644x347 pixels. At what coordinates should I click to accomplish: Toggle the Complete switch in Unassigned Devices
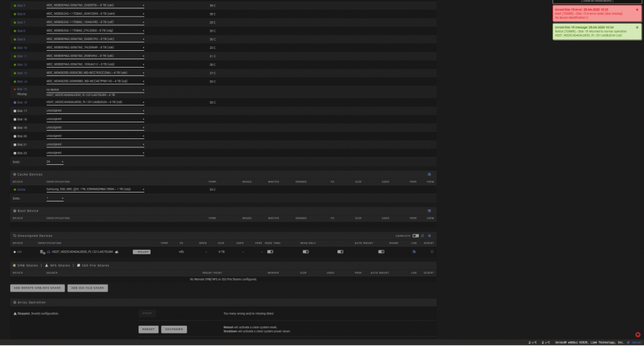(415, 236)
